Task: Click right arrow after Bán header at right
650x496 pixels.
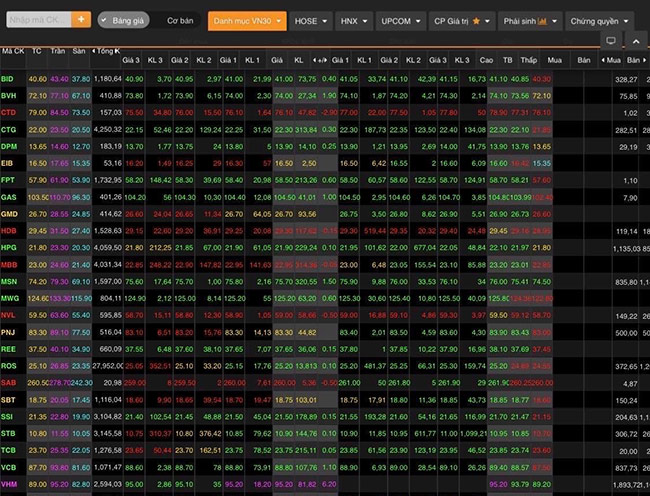Action: click(x=644, y=60)
